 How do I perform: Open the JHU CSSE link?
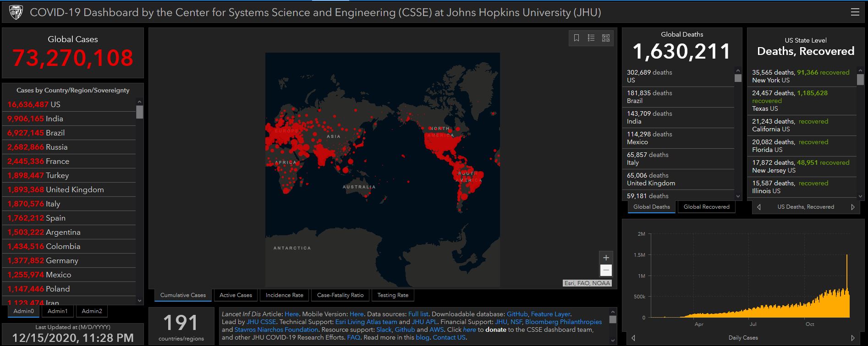261,322
